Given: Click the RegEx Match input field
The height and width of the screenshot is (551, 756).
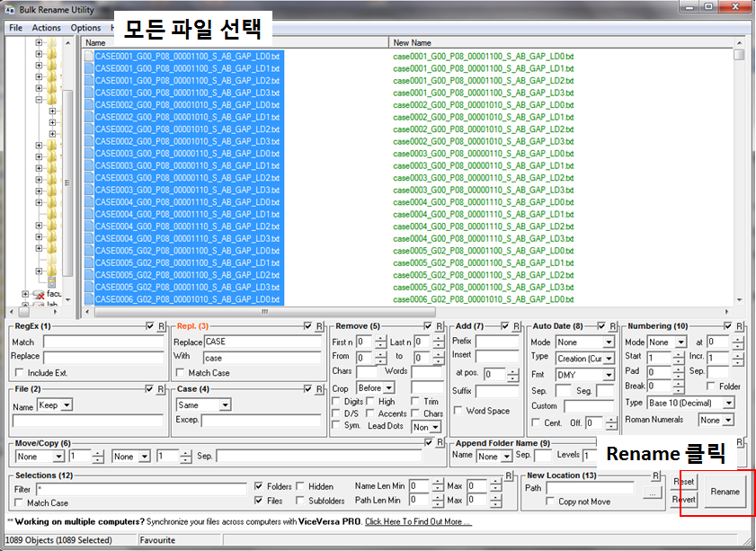Looking at the screenshot, I should pos(103,342).
